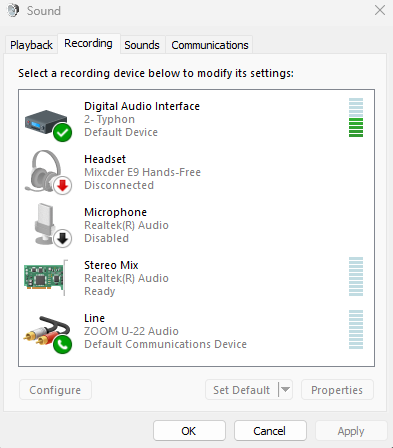Select the Digital Audio Interface device icon
Image resolution: width=393 pixels, height=448 pixels.
coord(46,123)
